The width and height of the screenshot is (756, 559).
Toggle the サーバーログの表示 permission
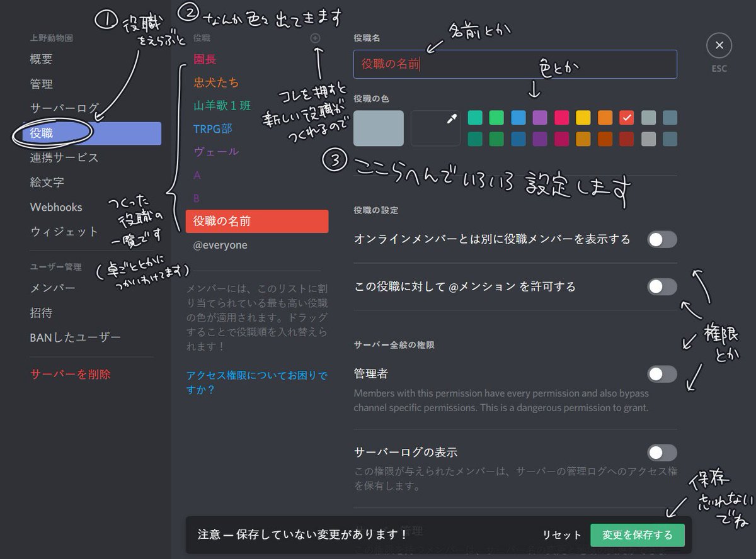pos(662,453)
